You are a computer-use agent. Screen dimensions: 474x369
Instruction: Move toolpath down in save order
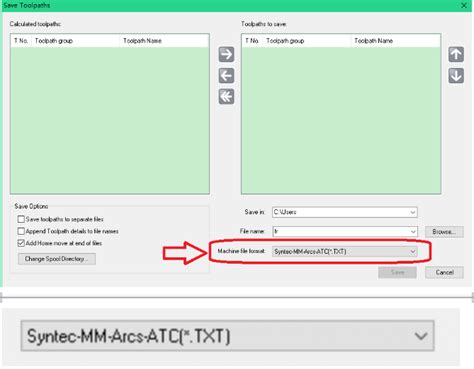(456, 76)
